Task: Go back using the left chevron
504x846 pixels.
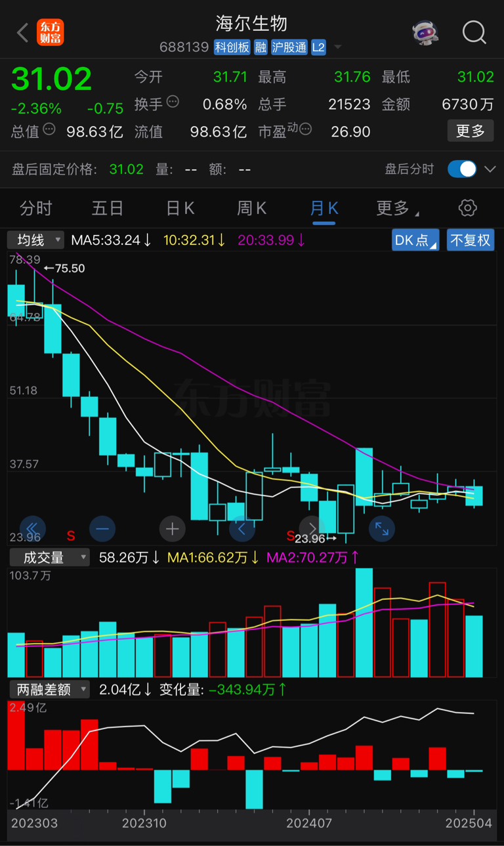Action: pyautogui.click(x=23, y=32)
